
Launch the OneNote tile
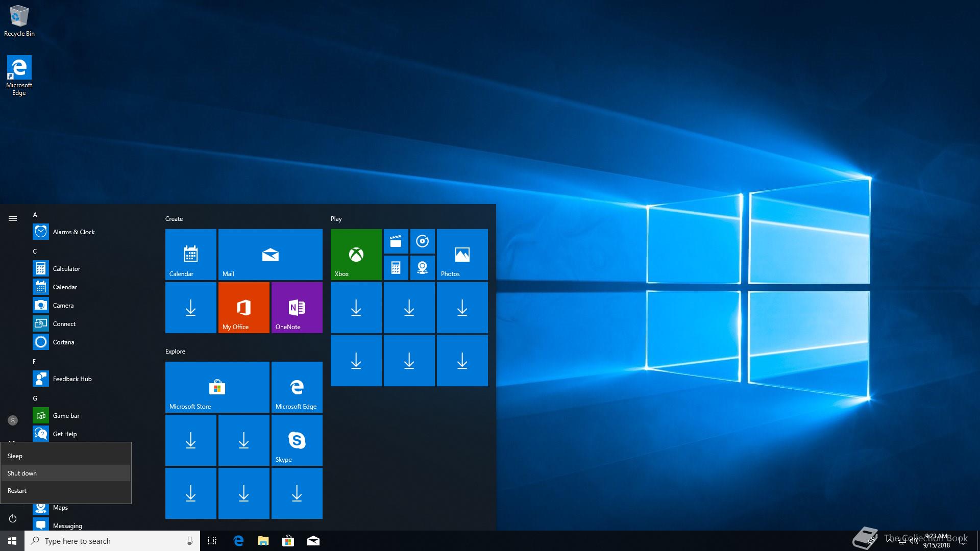coord(297,307)
